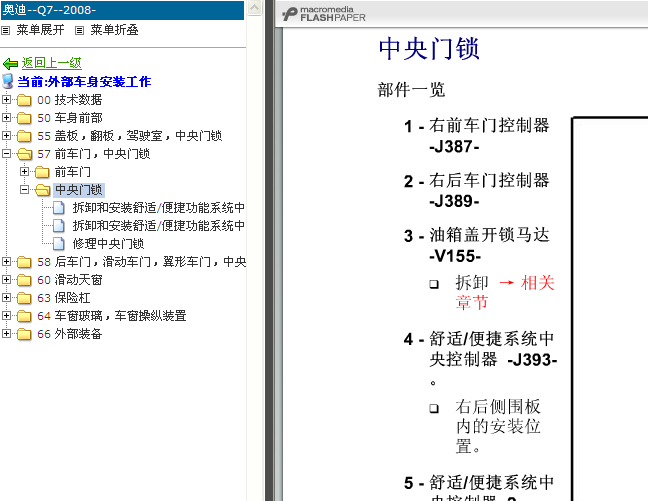This screenshot has width=648, height=501.
Task: Click item 2 右后车门控制器 -J389-
Action: 477,191
